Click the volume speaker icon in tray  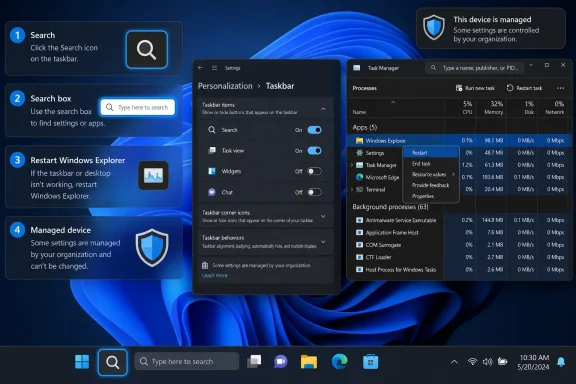tap(487, 362)
